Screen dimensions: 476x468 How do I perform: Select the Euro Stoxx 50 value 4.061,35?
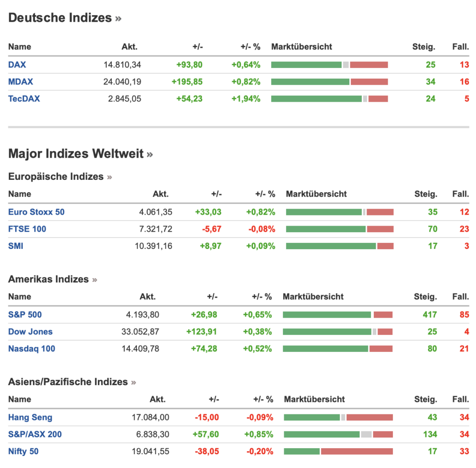tap(156, 212)
